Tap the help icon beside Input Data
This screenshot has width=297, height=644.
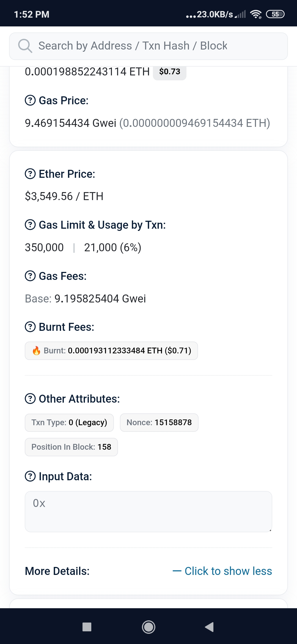30,476
